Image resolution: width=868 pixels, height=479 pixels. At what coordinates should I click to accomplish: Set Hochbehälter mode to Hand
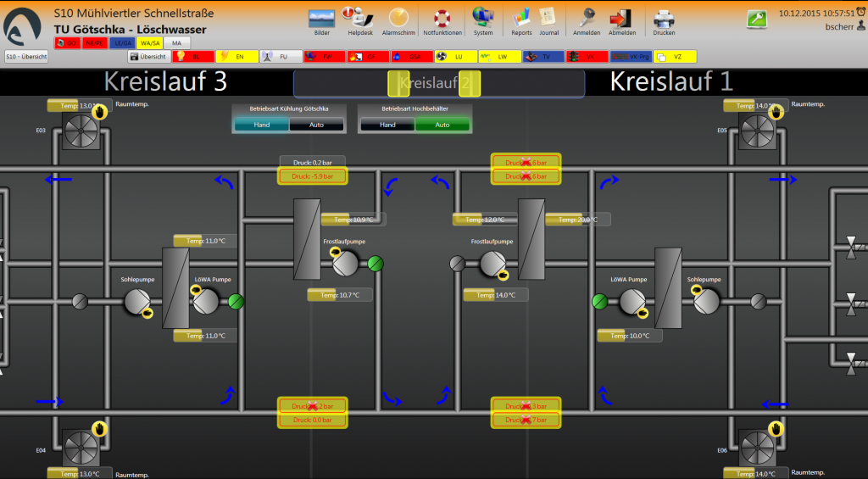click(x=387, y=125)
